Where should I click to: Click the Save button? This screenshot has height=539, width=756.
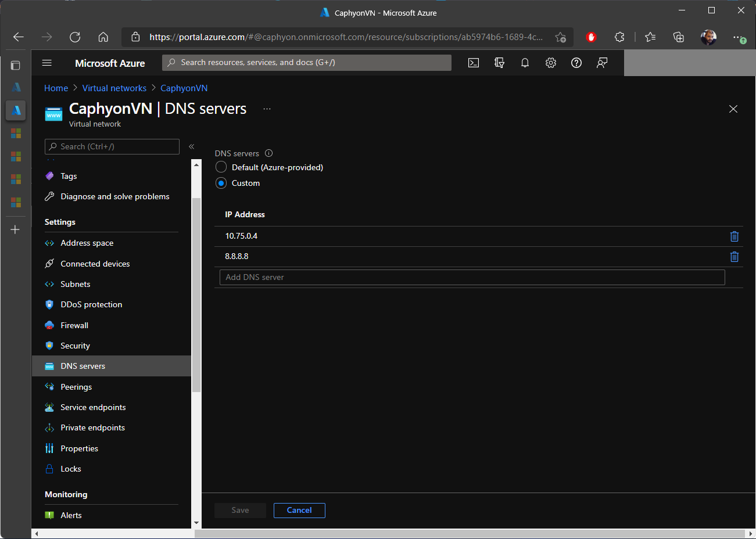point(240,511)
